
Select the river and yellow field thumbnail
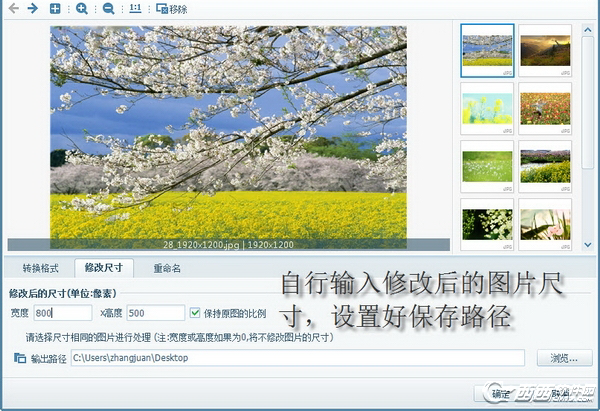coord(545,166)
